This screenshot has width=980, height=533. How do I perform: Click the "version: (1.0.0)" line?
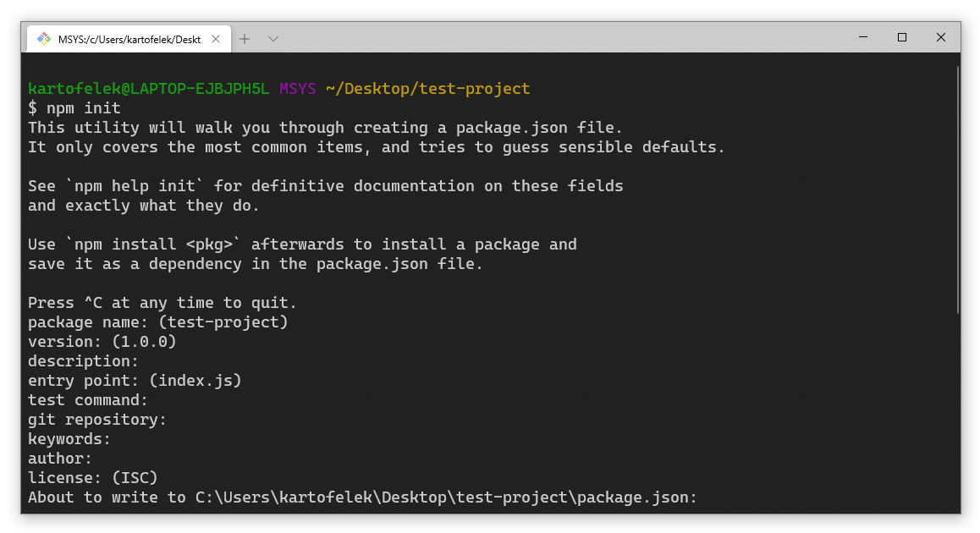(102, 342)
